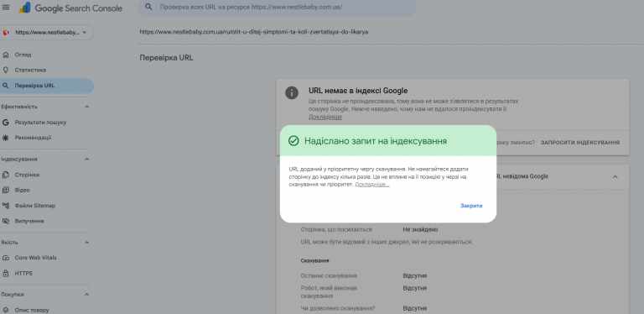Click the lightbulb icon beside Статистика

pos(6,70)
